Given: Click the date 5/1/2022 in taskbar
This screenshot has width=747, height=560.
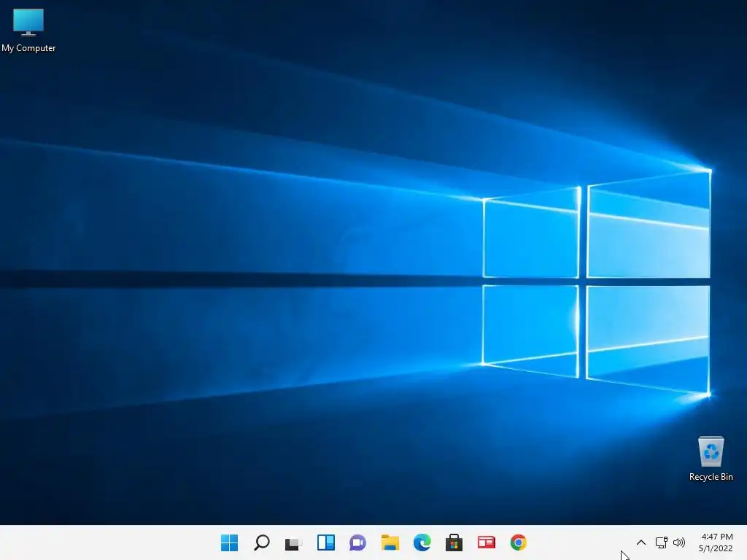Looking at the screenshot, I should pos(716,548).
